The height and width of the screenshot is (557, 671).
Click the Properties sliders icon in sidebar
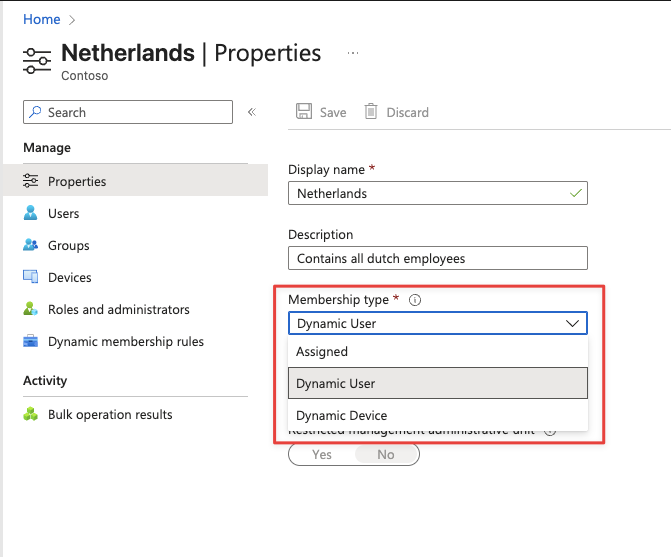point(31,181)
